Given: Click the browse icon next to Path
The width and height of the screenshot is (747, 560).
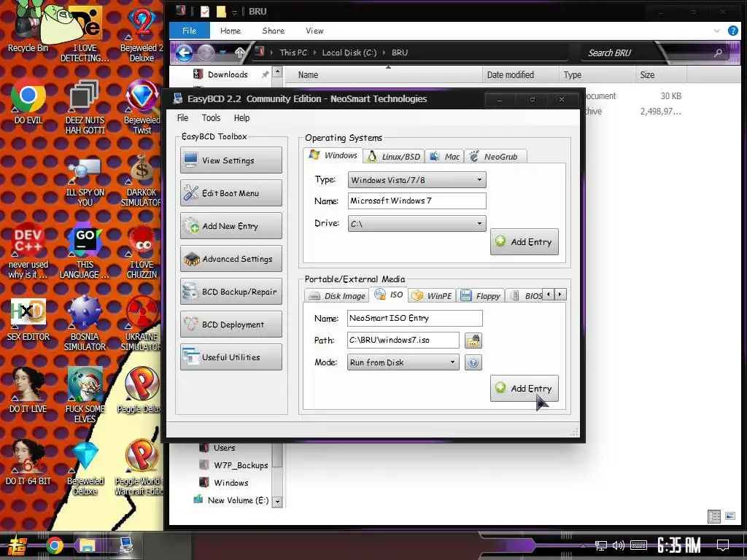Looking at the screenshot, I should (473, 341).
